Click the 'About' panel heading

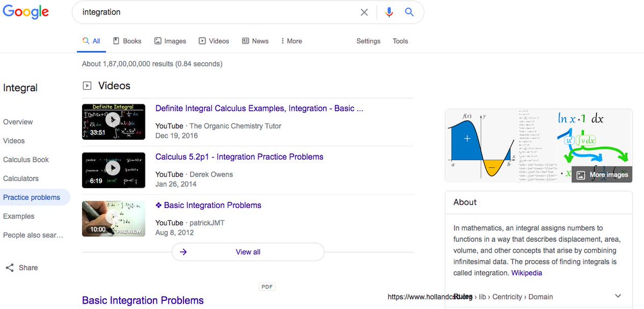465,202
